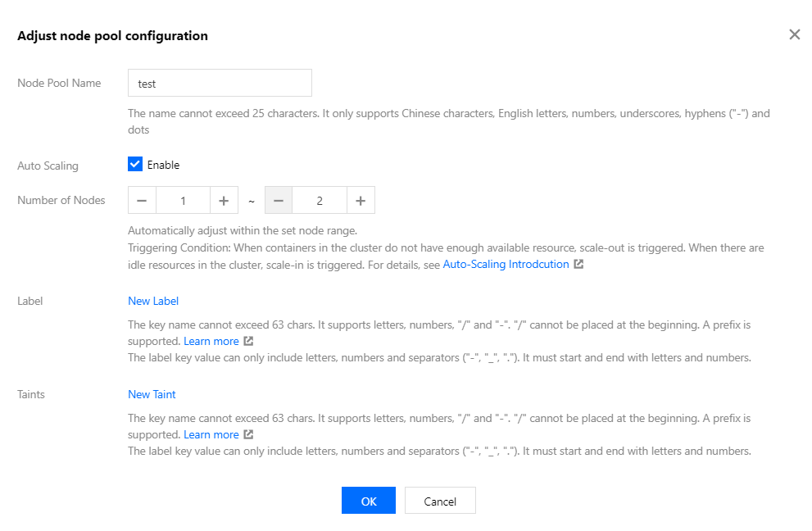Decrease the maximum number of nodes
812x531 pixels.
point(279,201)
